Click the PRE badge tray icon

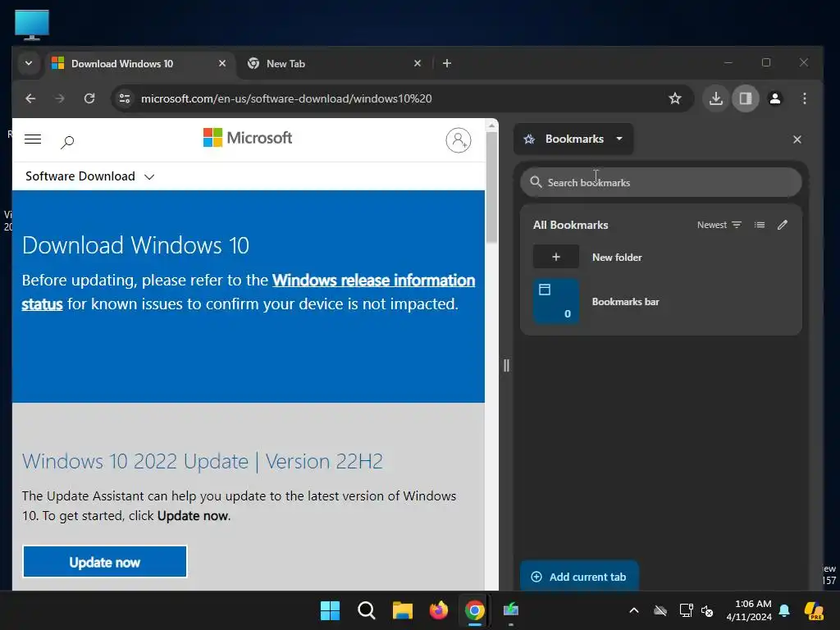point(815,610)
